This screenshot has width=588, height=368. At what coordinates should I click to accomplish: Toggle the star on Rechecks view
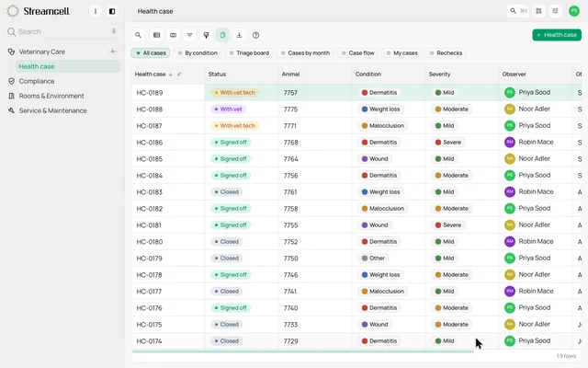coord(432,53)
